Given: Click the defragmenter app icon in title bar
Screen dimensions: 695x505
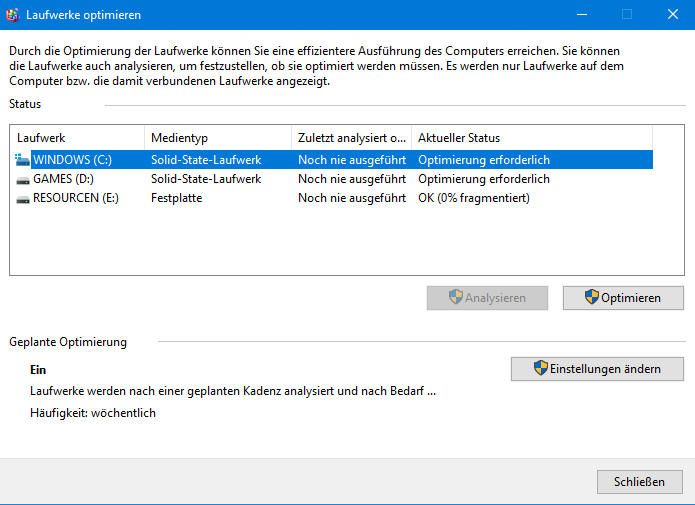Looking at the screenshot, I should (12, 15).
